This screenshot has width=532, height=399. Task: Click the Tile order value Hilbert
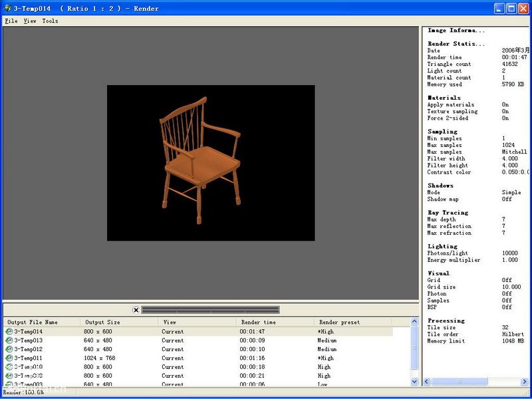tap(513, 334)
